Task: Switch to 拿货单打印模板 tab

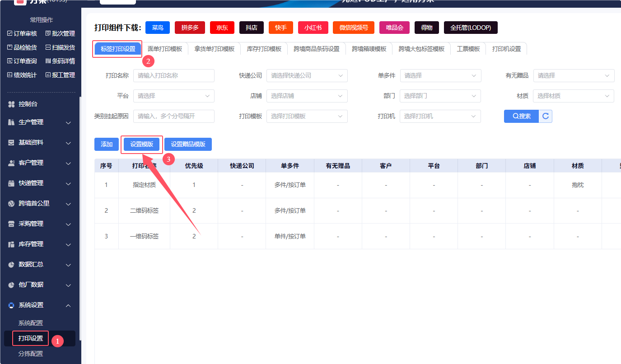Action: coord(215,49)
